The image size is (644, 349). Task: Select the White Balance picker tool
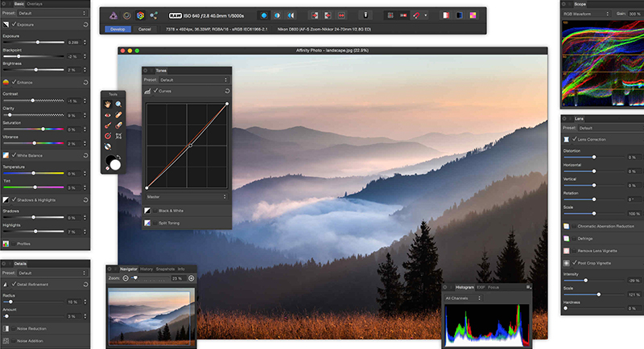click(x=108, y=146)
